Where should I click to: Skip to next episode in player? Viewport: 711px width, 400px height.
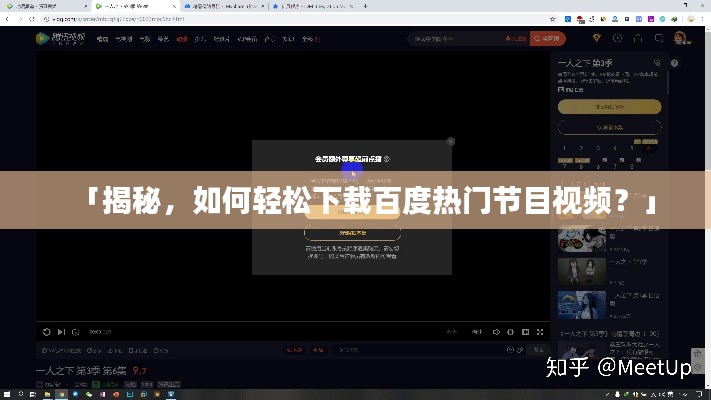tap(62, 331)
